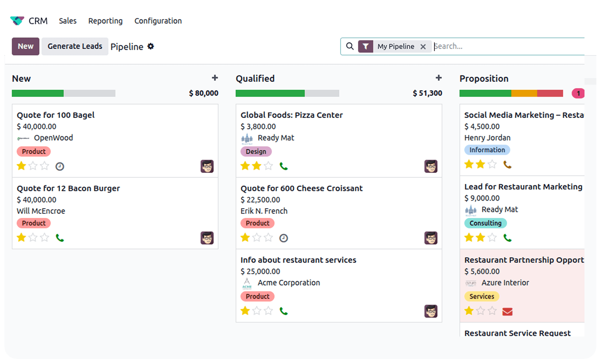
Task: Open the Configuration menu
Action: 158,21
